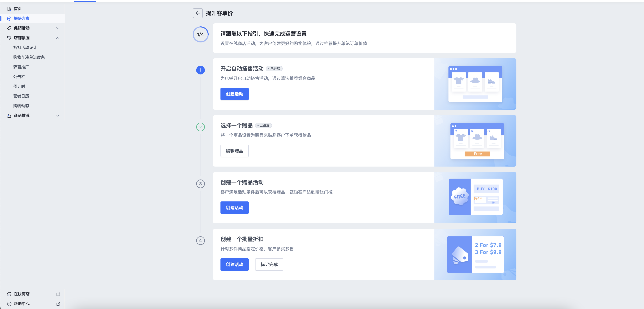The image size is (644, 309).
Task: Click the back arrow next to 提升客单价
Action: tap(198, 13)
